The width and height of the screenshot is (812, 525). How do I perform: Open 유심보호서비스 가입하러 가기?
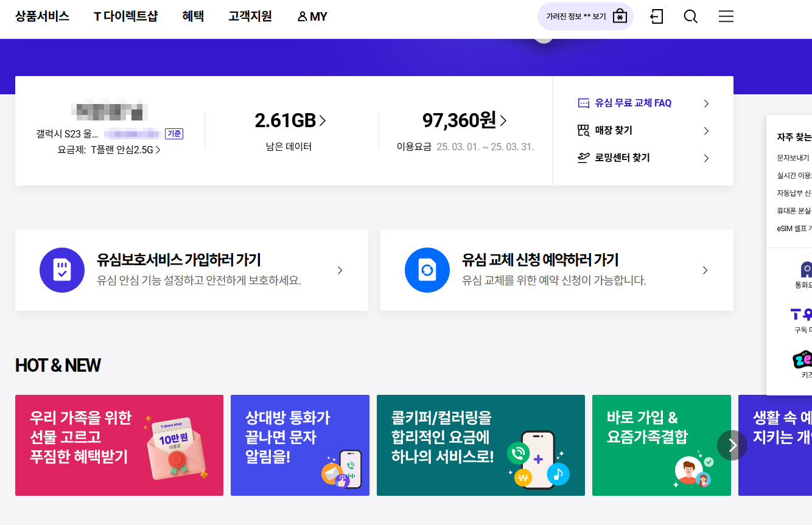point(192,270)
